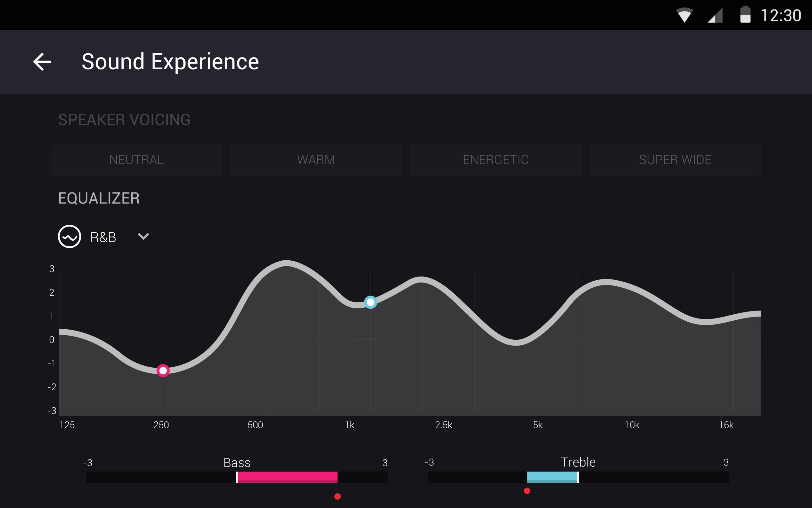Click the -3 minimum of Bass slider
812x508 pixels.
[88, 463]
